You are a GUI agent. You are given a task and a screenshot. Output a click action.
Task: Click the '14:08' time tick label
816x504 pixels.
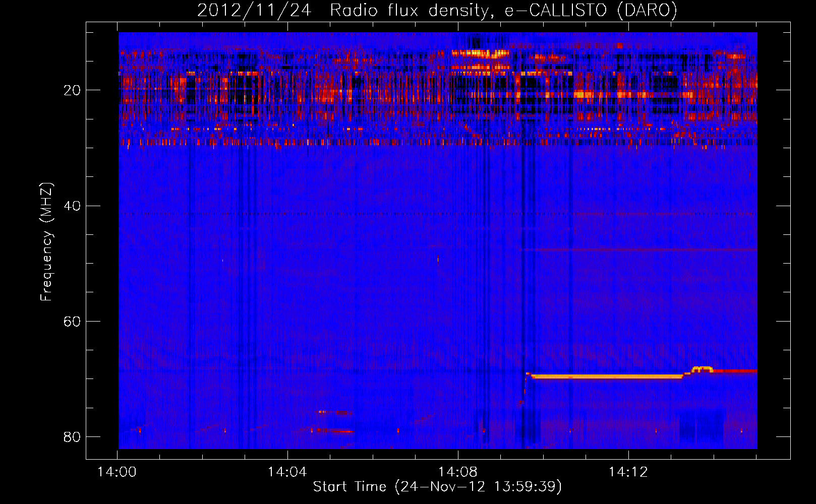(x=457, y=472)
